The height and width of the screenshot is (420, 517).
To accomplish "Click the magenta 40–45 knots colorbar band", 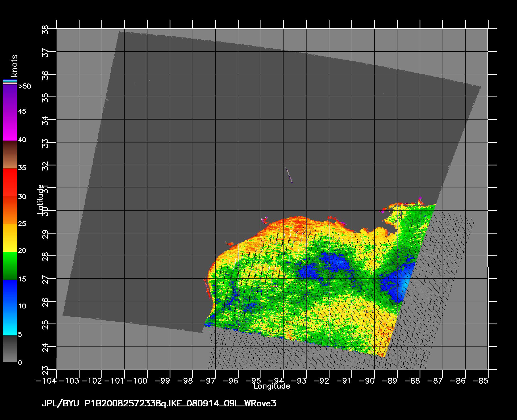I will tap(10, 126).
